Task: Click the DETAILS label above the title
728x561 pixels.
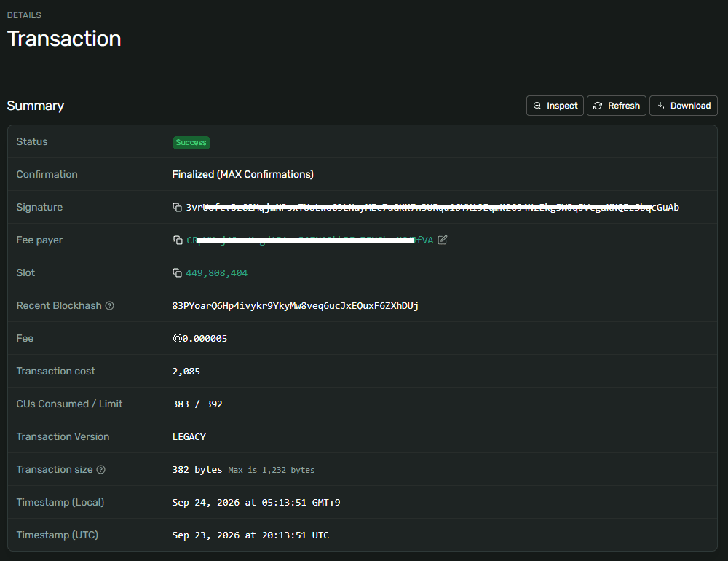Action: pyautogui.click(x=24, y=15)
